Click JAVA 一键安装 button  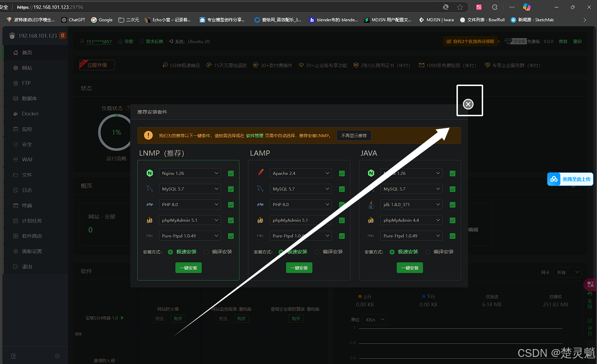tap(410, 268)
